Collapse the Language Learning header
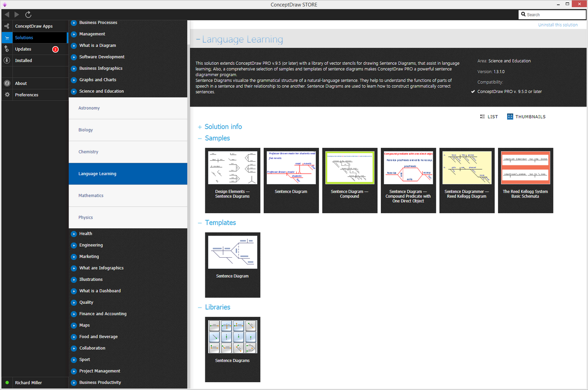Screen dimensions: 588x390 point(198,40)
